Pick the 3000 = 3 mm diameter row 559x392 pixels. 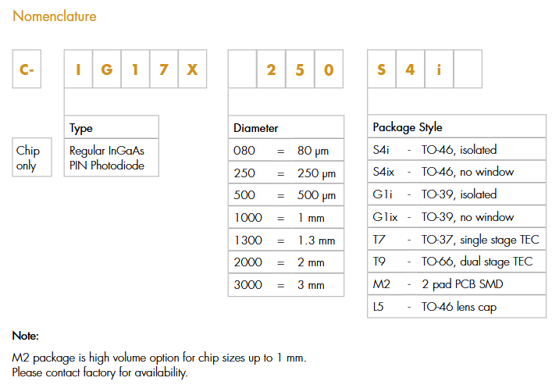286,285
